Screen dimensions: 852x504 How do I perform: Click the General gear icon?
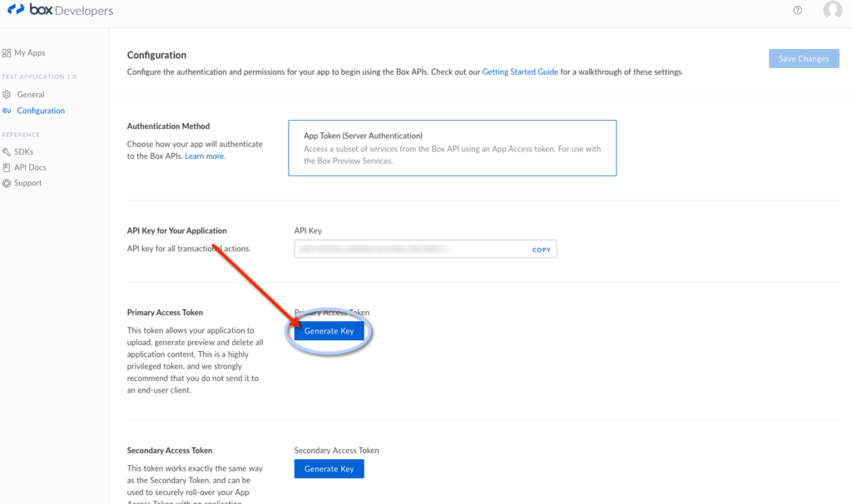pos(7,95)
